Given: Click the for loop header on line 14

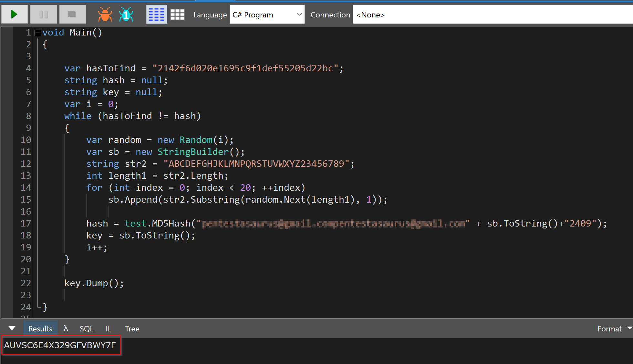Looking at the screenshot, I should (196, 188).
